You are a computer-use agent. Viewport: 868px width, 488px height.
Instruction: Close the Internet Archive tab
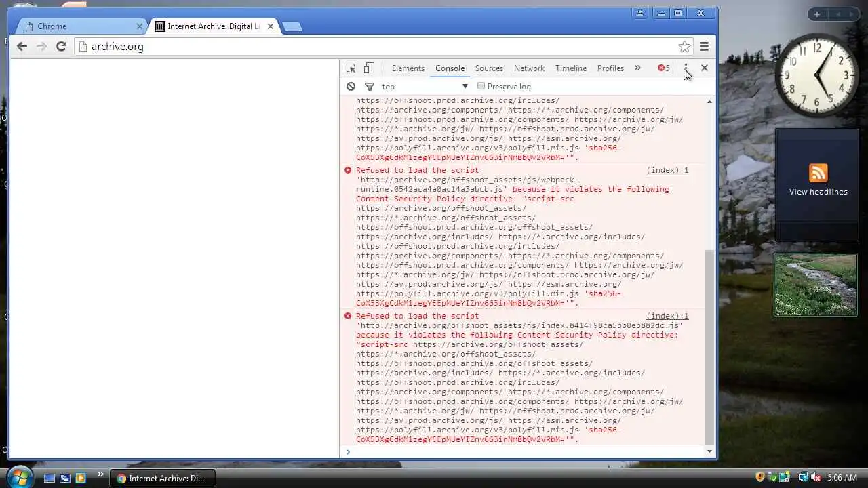271,26
